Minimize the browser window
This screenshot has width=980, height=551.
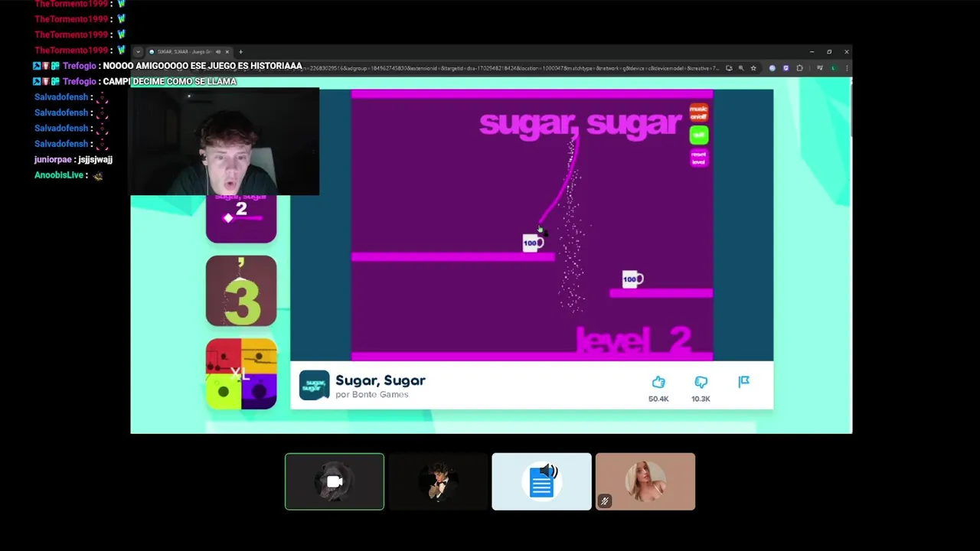812,52
